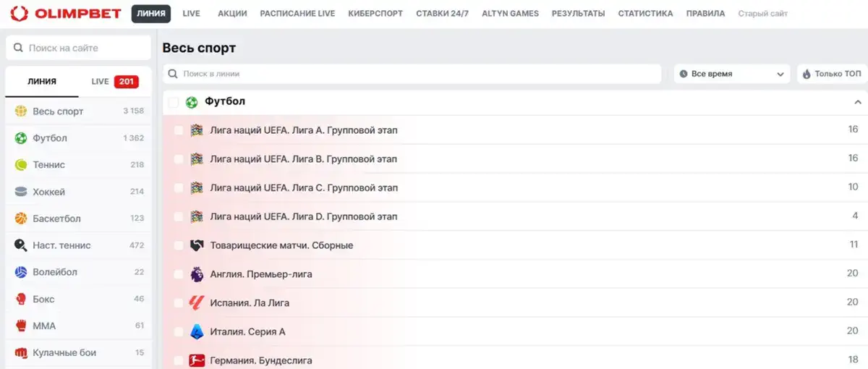The height and width of the screenshot is (369, 868).
Task: Check Лига наций UEFA Лига C checkbox
Action: pyautogui.click(x=179, y=188)
